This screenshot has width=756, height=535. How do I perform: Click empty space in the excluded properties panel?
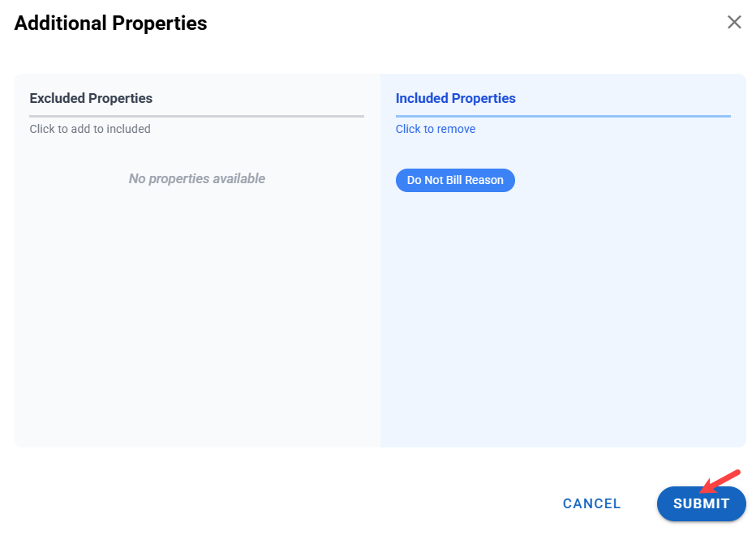tap(197, 308)
